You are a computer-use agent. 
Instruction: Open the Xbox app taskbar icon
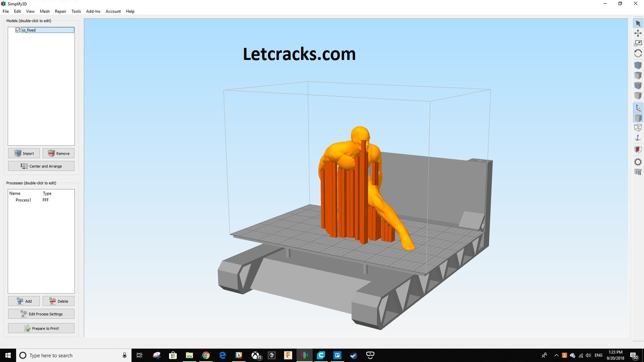point(256,355)
